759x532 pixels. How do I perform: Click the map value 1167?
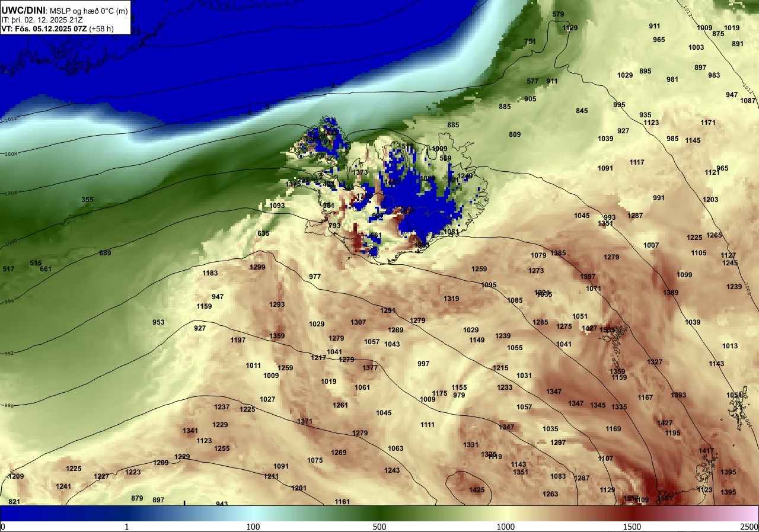tap(645, 398)
